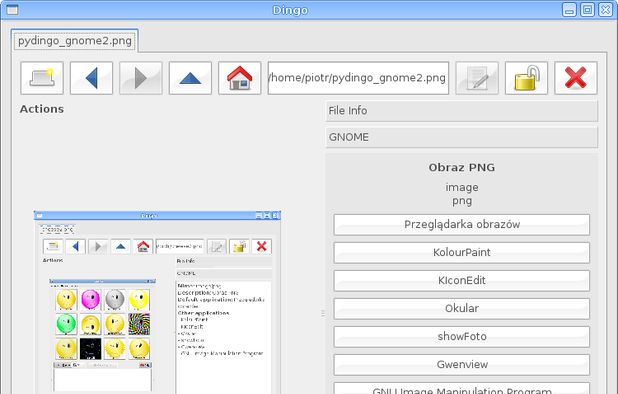Open the image with Okular
618x394 pixels.
click(462, 309)
